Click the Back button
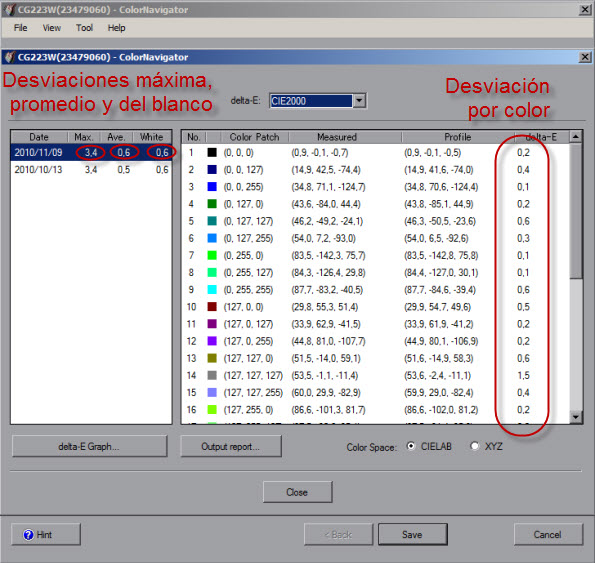Viewport: 595px width, 563px height. coord(338,535)
